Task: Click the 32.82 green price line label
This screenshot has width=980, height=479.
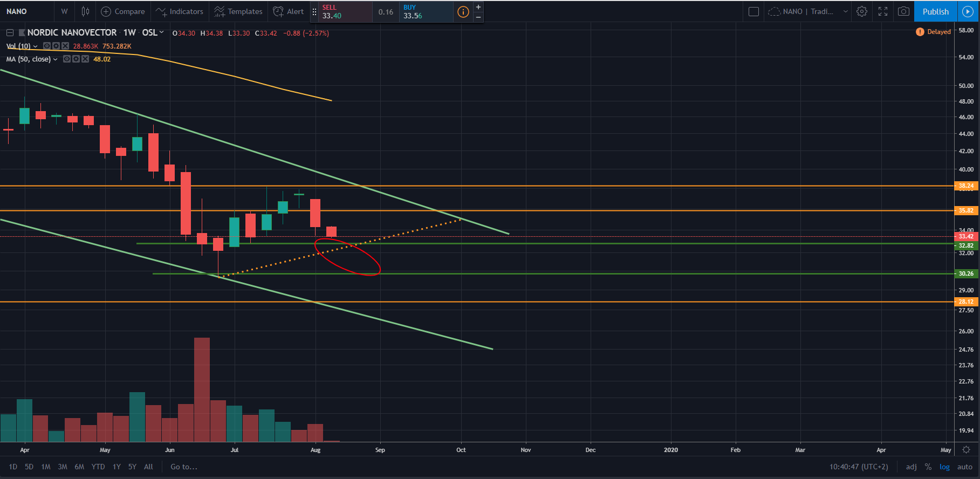Action: 966,245
